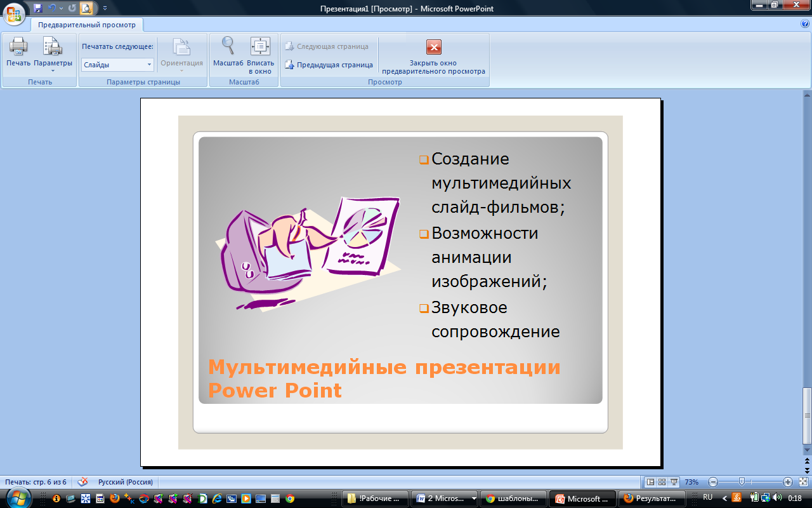Click the 73% zoom level button

point(691,482)
